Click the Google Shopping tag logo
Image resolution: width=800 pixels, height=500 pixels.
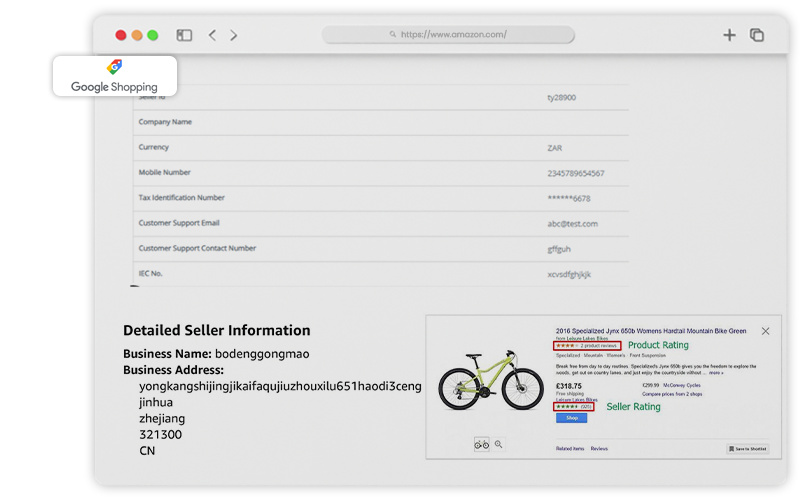(x=114, y=67)
